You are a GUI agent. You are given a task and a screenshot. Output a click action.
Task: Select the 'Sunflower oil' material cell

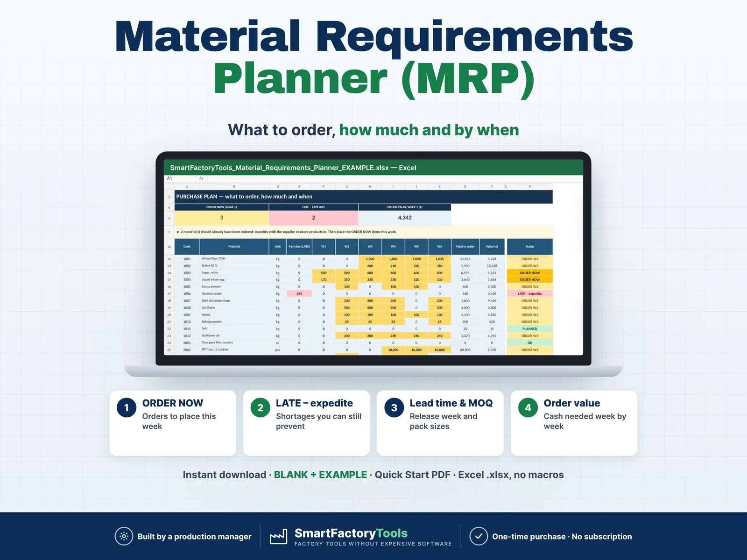234,336
